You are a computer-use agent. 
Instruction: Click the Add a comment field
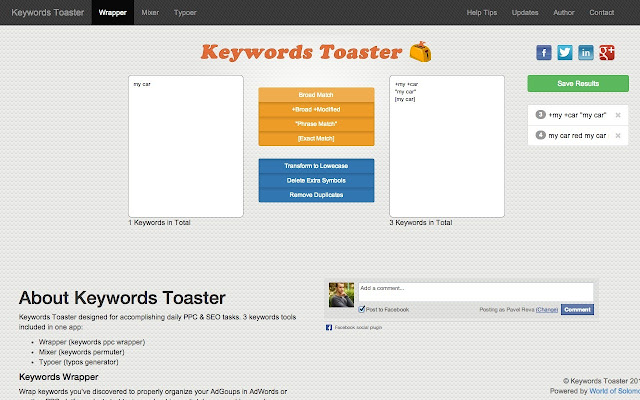pyautogui.click(x=476, y=292)
